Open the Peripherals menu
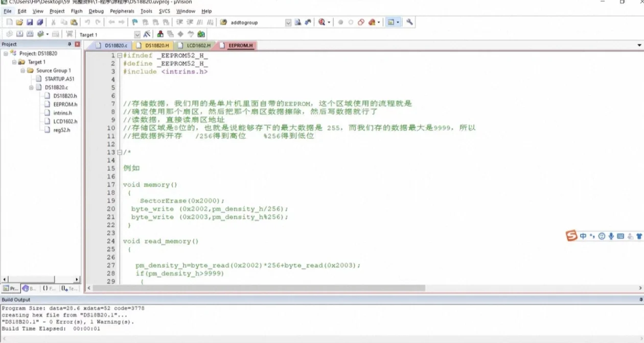The image size is (644, 343). [x=122, y=11]
